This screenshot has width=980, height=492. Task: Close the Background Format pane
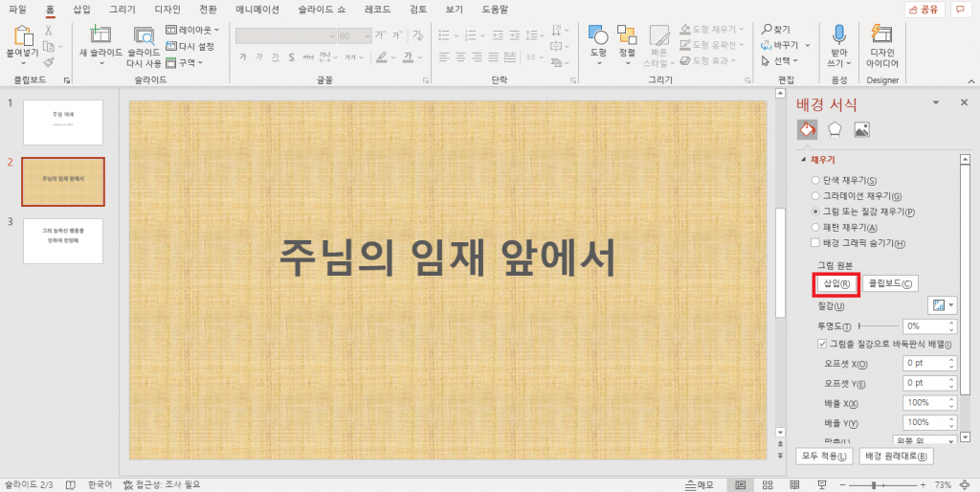(964, 102)
